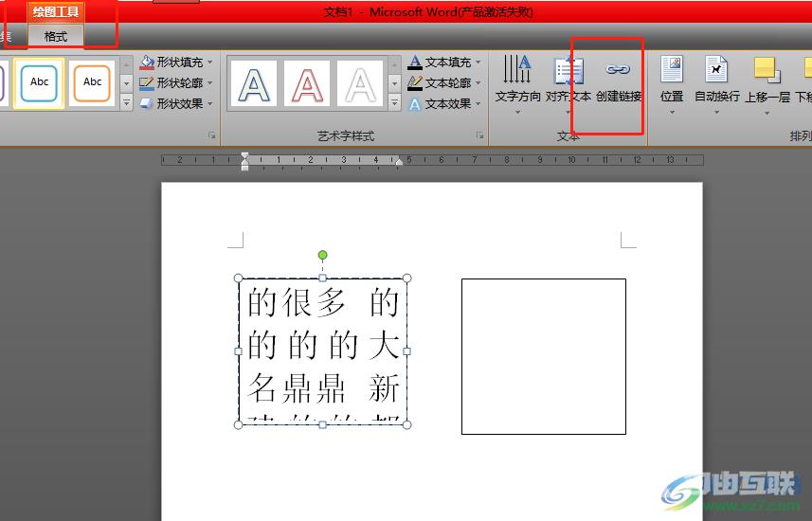812x521 pixels.
Task: Open the 文本轮廓 dropdown arrow
Action: point(478,82)
